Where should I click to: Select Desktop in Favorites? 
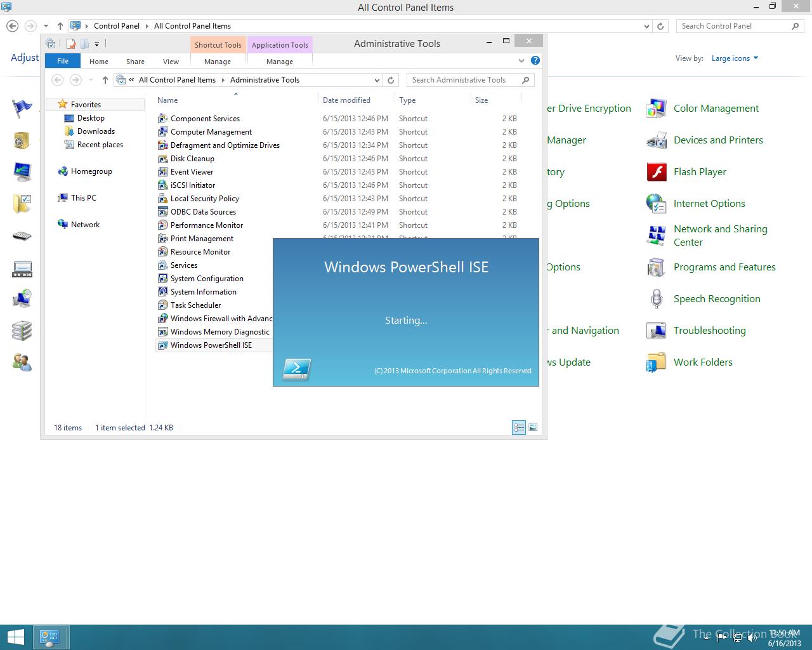click(91, 118)
